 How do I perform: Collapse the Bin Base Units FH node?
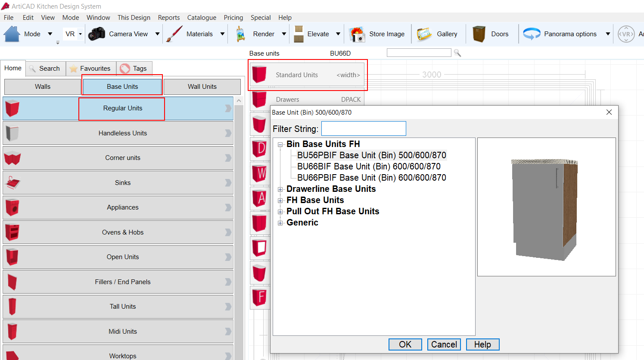(x=280, y=144)
